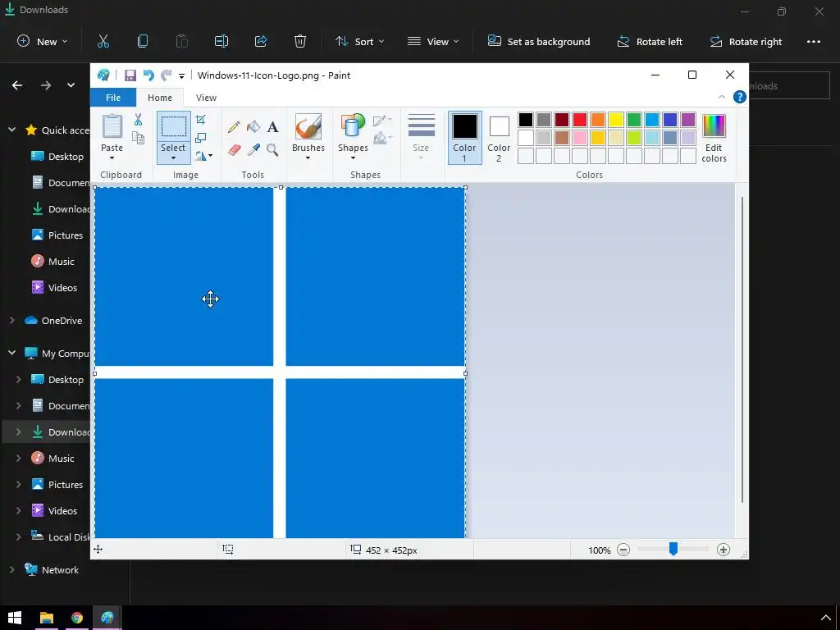Open the View dropdown in Explorer toolbar
This screenshot has height=630, width=840.
(x=433, y=41)
